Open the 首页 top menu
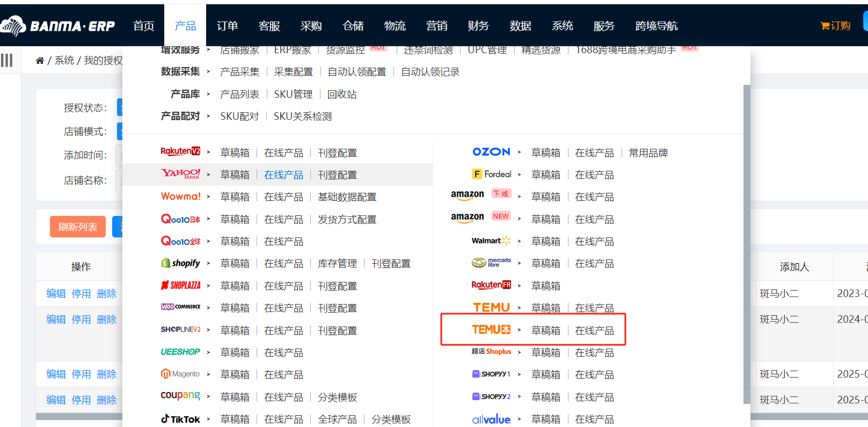868x427 pixels. click(x=144, y=26)
